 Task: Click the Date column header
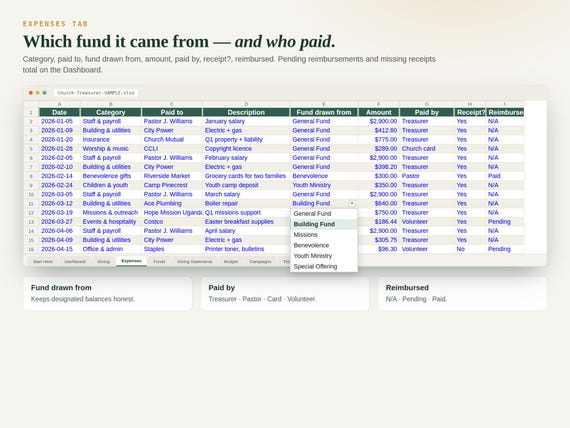click(x=59, y=112)
